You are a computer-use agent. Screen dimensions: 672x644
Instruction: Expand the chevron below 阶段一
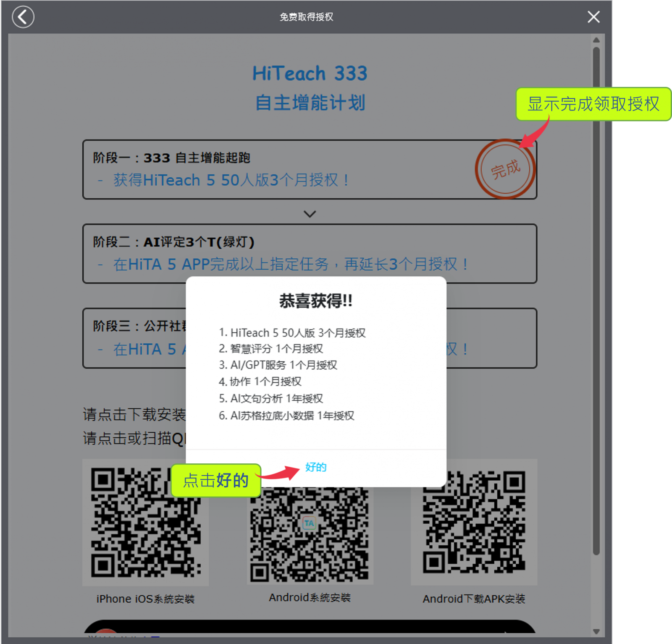[310, 214]
